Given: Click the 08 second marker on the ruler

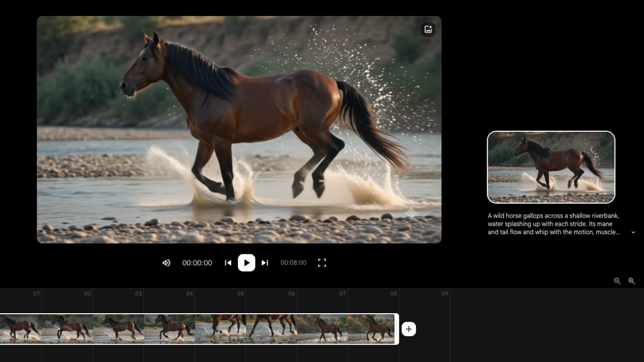Looking at the screenshot, I should [393, 293].
